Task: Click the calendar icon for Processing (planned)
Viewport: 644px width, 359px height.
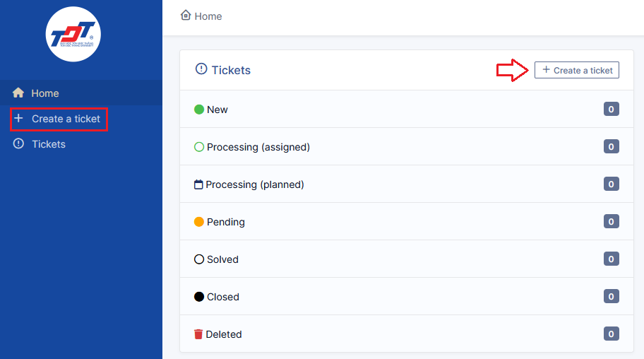Action: click(198, 184)
